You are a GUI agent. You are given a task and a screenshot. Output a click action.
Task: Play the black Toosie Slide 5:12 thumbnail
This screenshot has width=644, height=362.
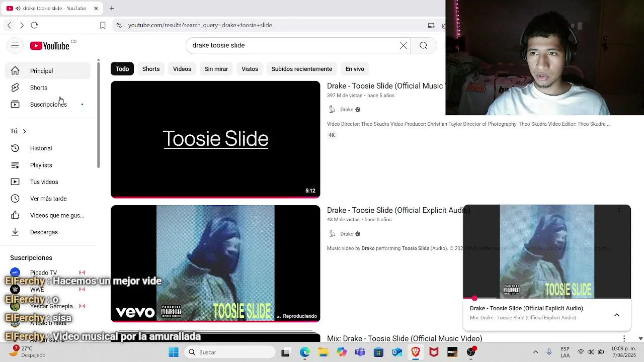(x=215, y=139)
